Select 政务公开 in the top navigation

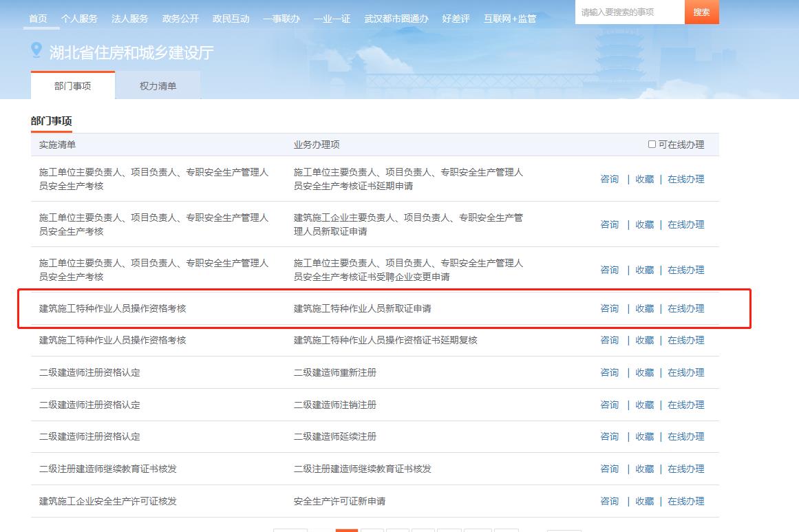(180, 19)
